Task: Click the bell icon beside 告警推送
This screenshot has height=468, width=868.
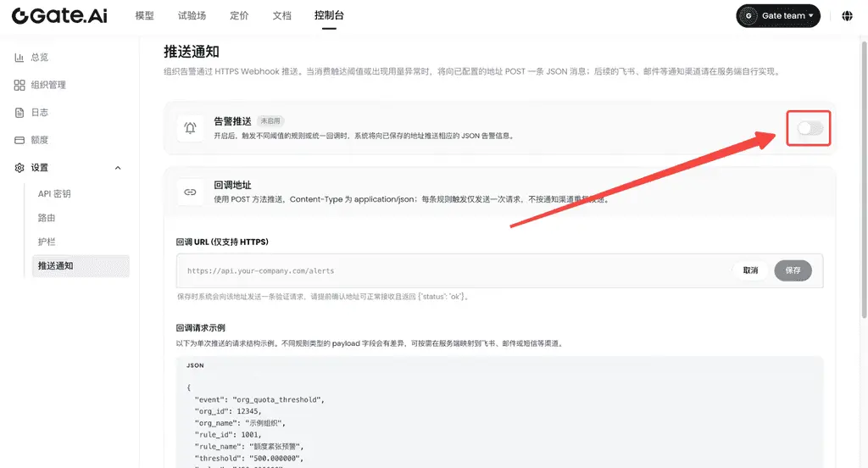Action: pos(190,128)
